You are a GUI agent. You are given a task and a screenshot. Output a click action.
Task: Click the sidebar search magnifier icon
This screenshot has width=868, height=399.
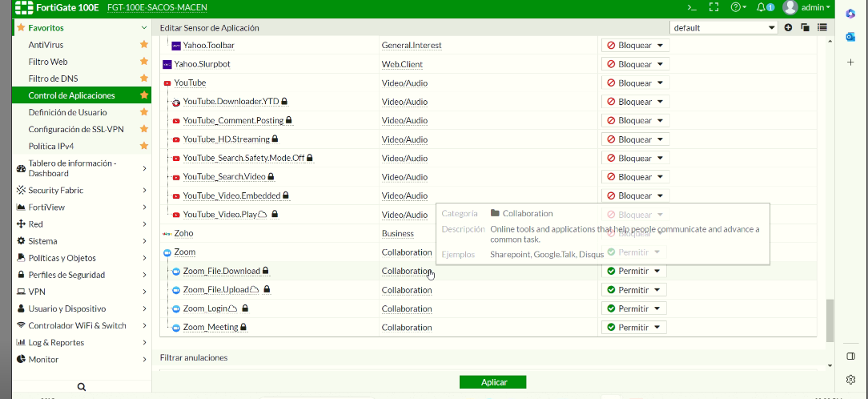pos(81,387)
